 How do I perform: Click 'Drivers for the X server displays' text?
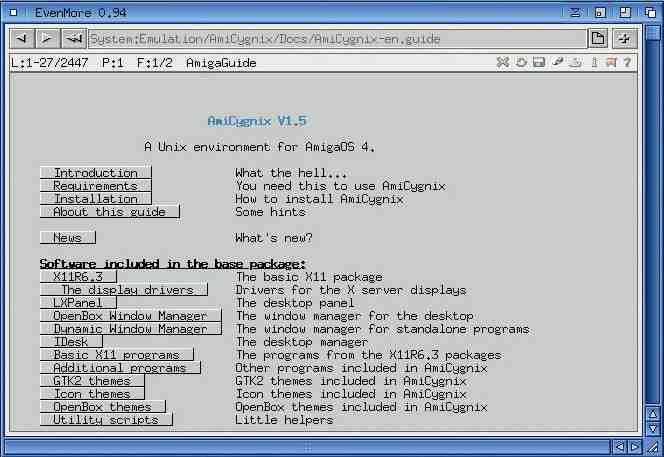[351, 290]
